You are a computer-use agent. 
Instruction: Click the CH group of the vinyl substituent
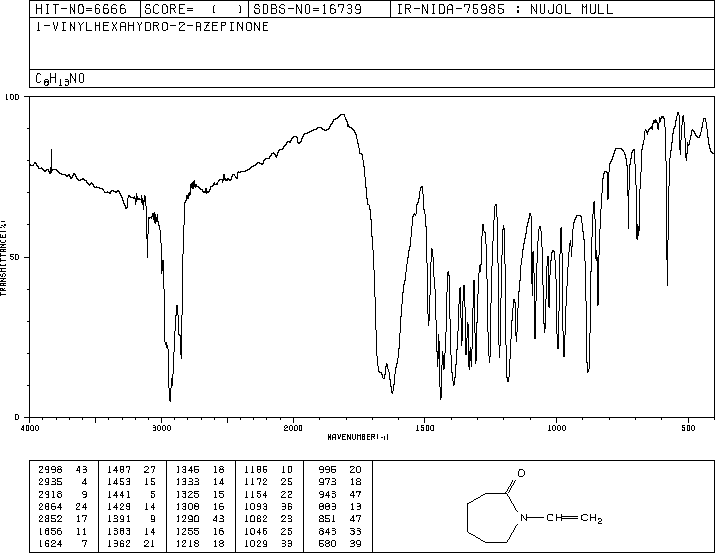click(x=553, y=517)
